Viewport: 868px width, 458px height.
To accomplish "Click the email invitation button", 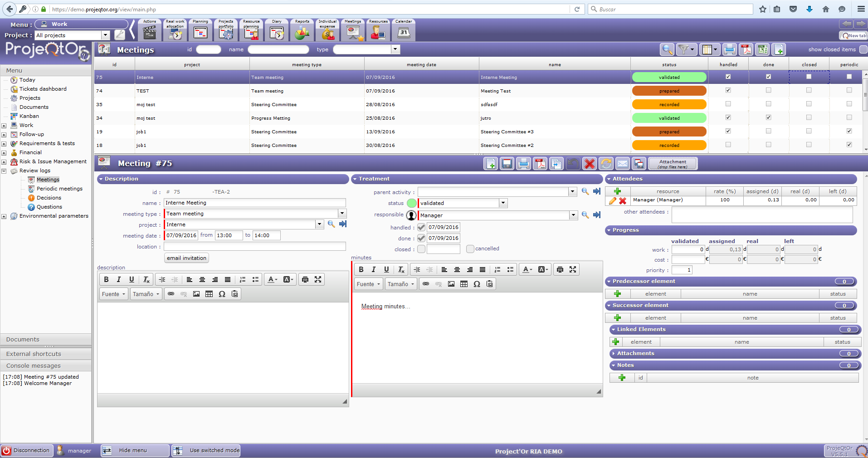I will (x=186, y=258).
